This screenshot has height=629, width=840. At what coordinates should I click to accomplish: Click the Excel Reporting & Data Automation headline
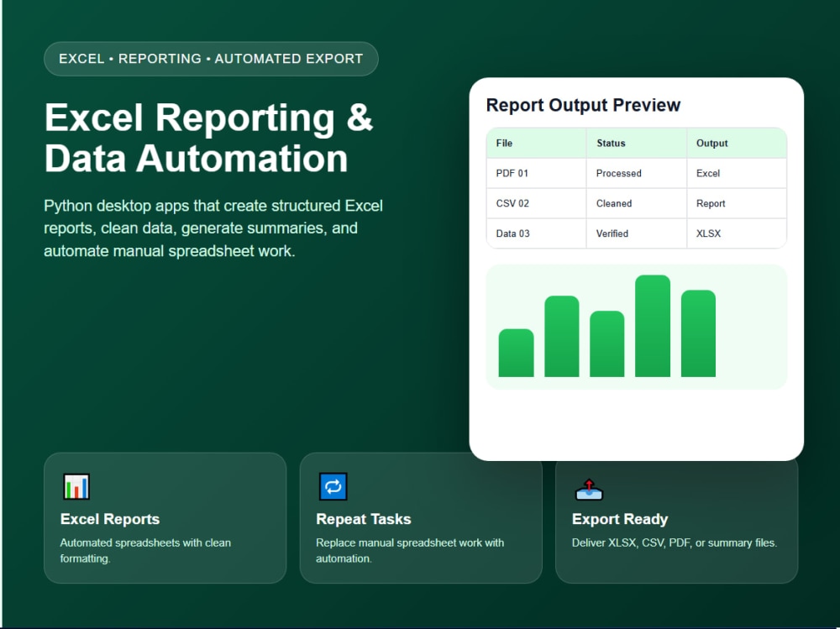pos(209,138)
